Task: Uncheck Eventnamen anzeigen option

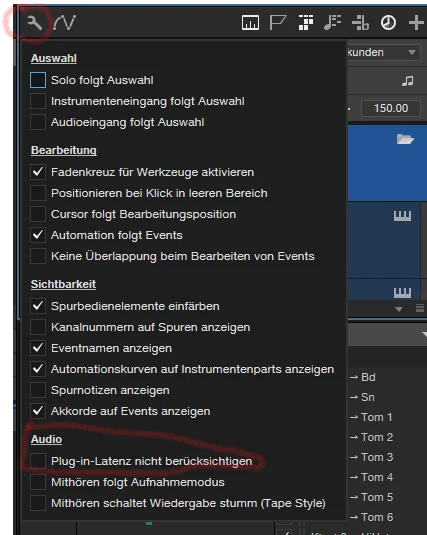Action: tap(38, 348)
